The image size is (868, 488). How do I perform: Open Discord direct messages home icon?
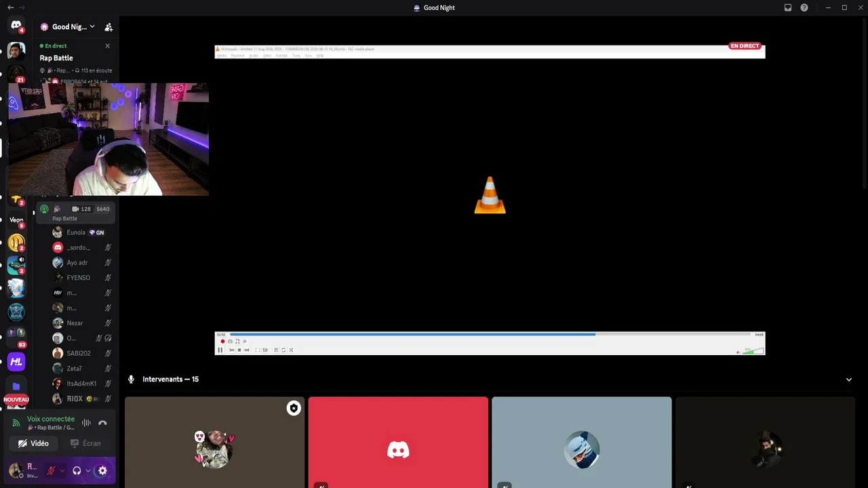click(x=16, y=25)
